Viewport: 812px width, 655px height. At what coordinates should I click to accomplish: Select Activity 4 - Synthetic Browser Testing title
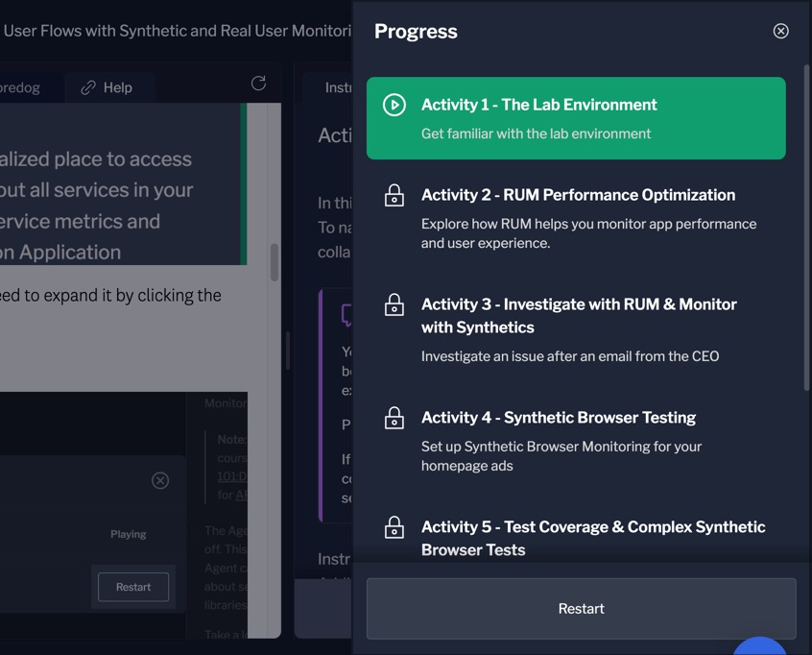[x=559, y=418]
